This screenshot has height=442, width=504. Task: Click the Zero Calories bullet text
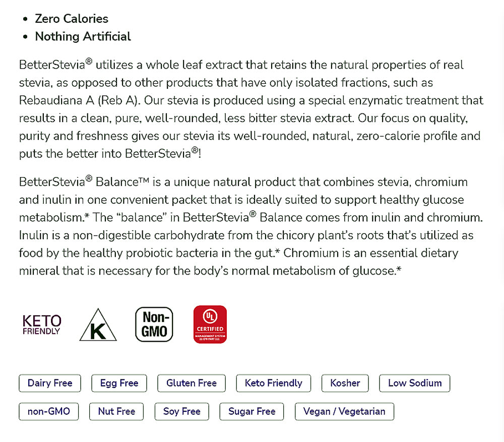(x=72, y=19)
